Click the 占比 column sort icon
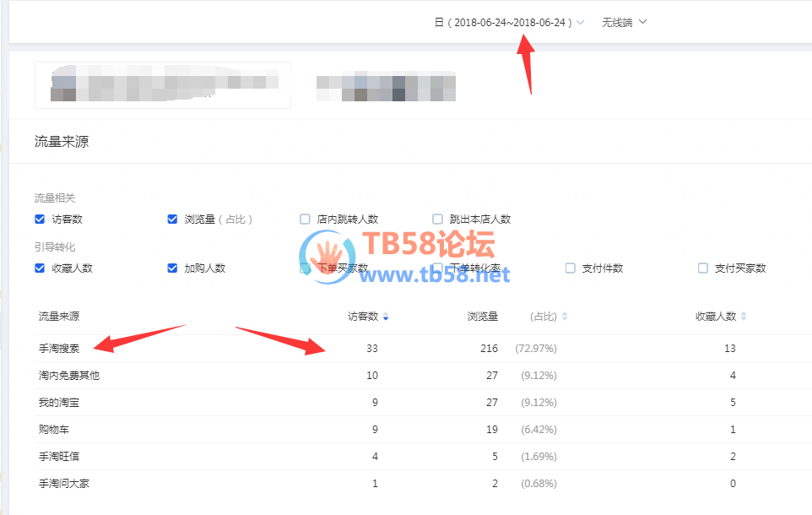This screenshot has width=812, height=515. pyautogui.click(x=565, y=317)
